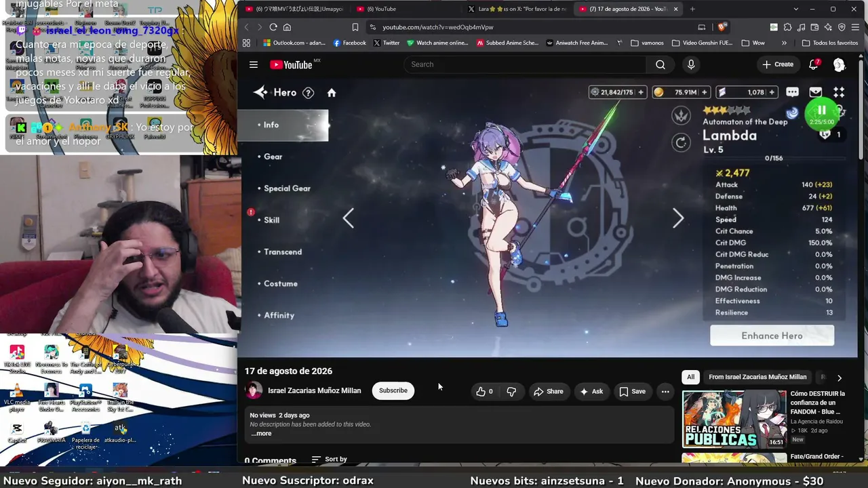This screenshot has height=488, width=868.
Task: Open more actions for the video
Action: 665,391
